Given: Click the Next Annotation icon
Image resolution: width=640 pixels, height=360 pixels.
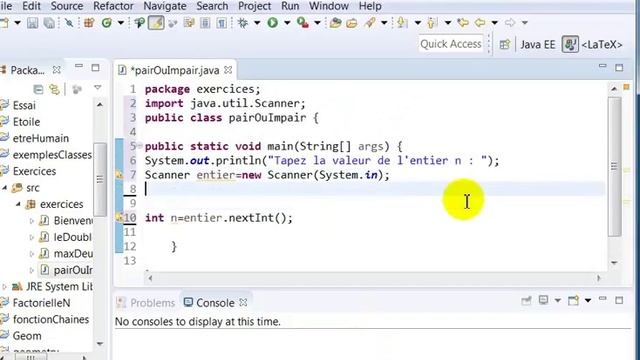Looking at the screenshot, I should tap(402, 23).
